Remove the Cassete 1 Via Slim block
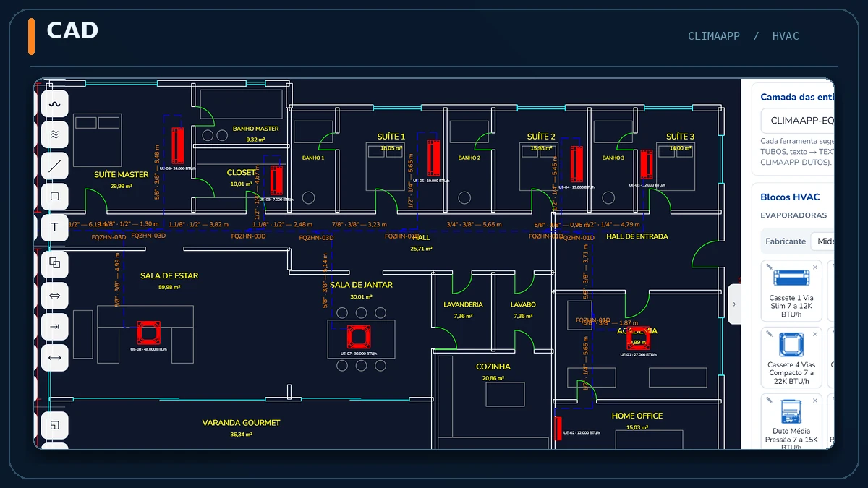Screen dimensions: 868x488 click(x=815, y=267)
